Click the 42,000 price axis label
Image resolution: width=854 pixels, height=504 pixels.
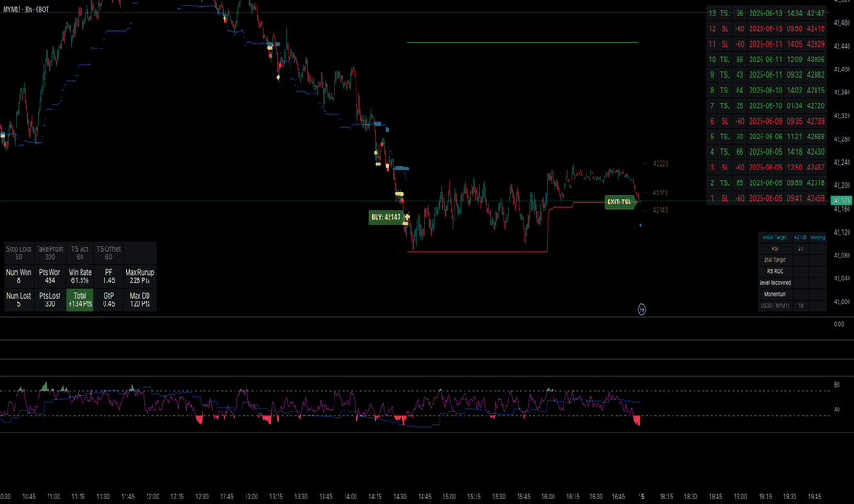coord(841,301)
